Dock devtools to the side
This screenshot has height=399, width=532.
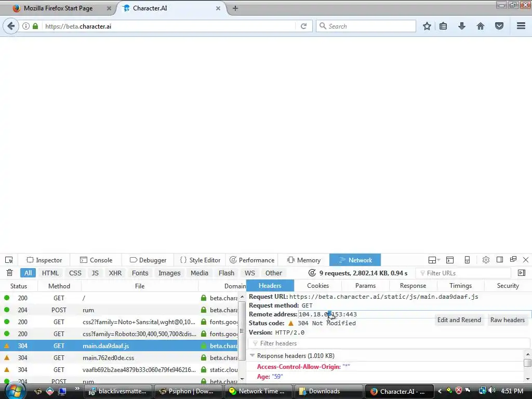point(499,260)
